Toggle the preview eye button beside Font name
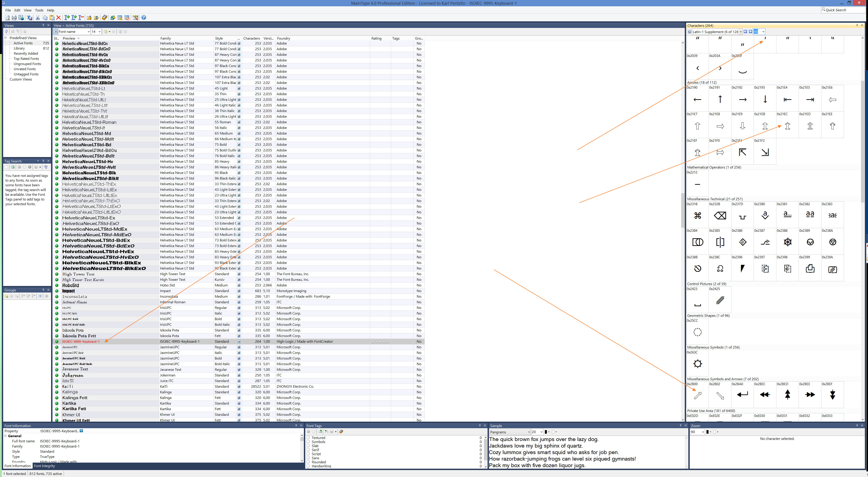 coord(56,32)
